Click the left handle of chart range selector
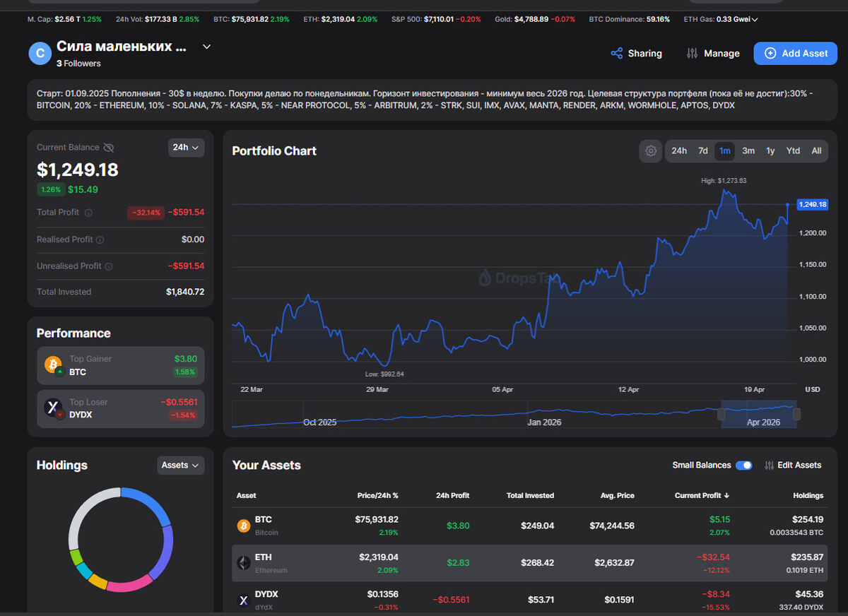848x616 pixels. coord(722,414)
